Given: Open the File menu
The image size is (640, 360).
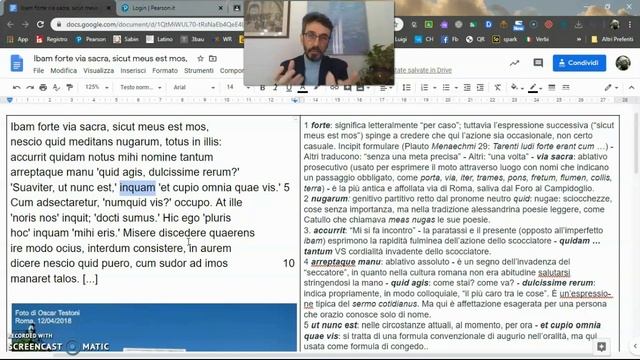Looking at the screenshot, I should 38,71.
